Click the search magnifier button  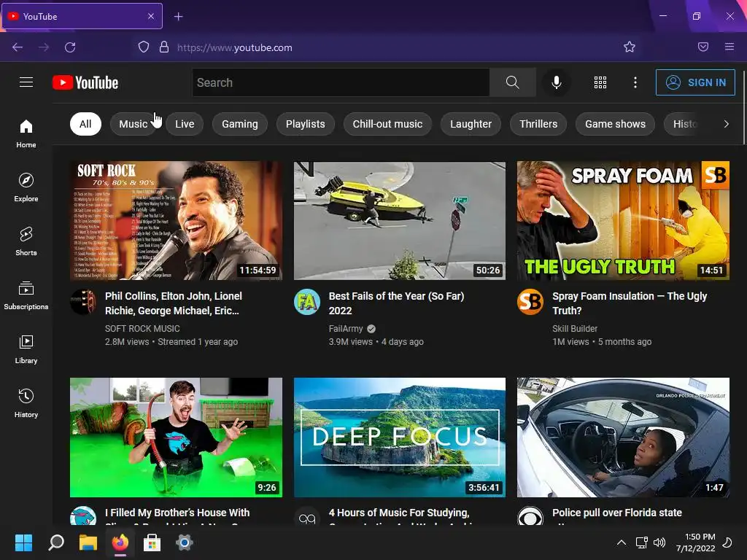click(x=513, y=82)
